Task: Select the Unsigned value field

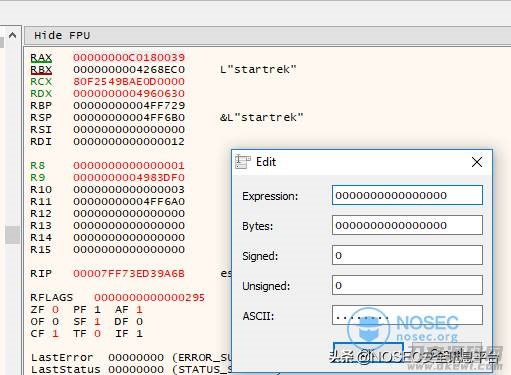Action: click(407, 285)
